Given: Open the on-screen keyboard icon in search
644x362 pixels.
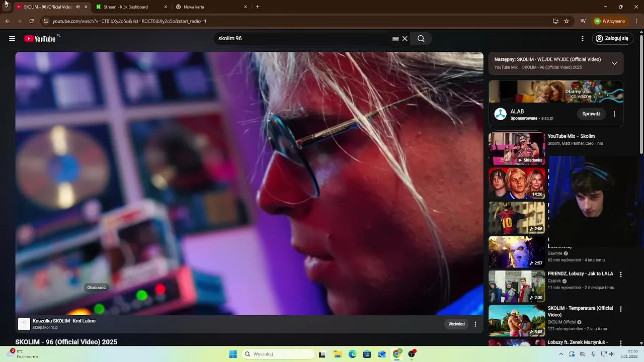Looking at the screenshot, I should click(395, 39).
